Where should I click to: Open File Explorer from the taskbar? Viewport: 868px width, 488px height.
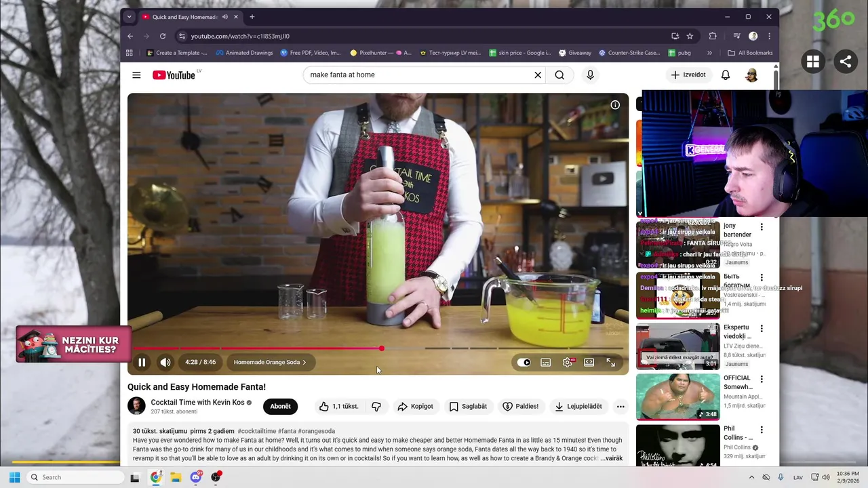[x=176, y=477]
